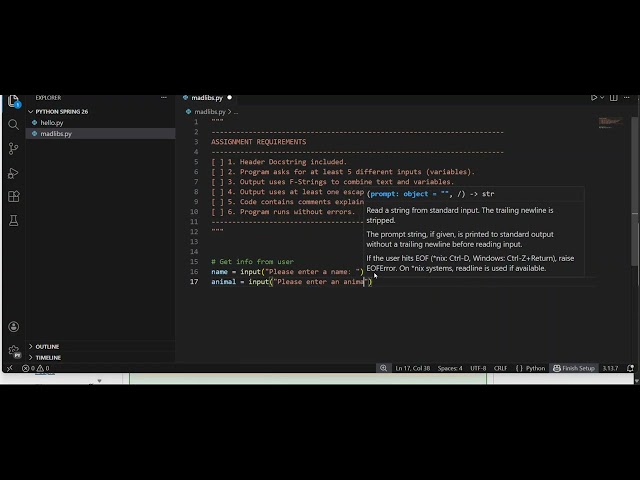Click EXPLORER panel title
The image size is (640, 480).
(x=48, y=98)
